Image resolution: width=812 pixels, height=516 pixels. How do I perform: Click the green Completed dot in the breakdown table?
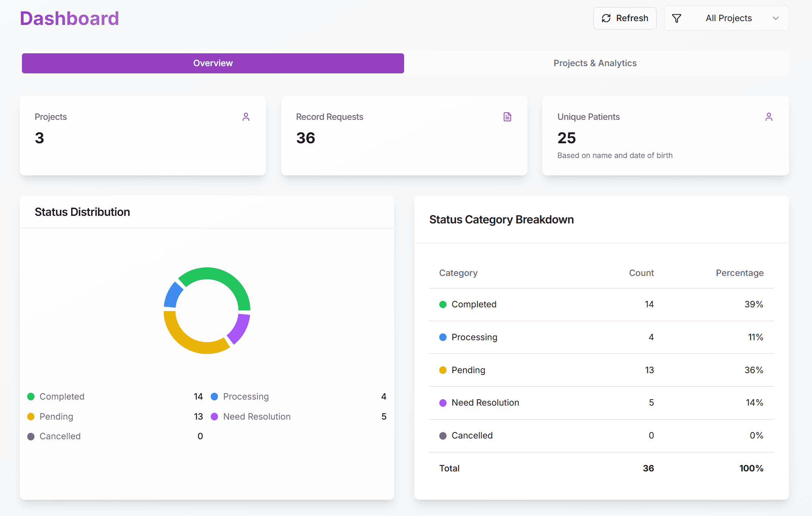(x=443, y=304)
